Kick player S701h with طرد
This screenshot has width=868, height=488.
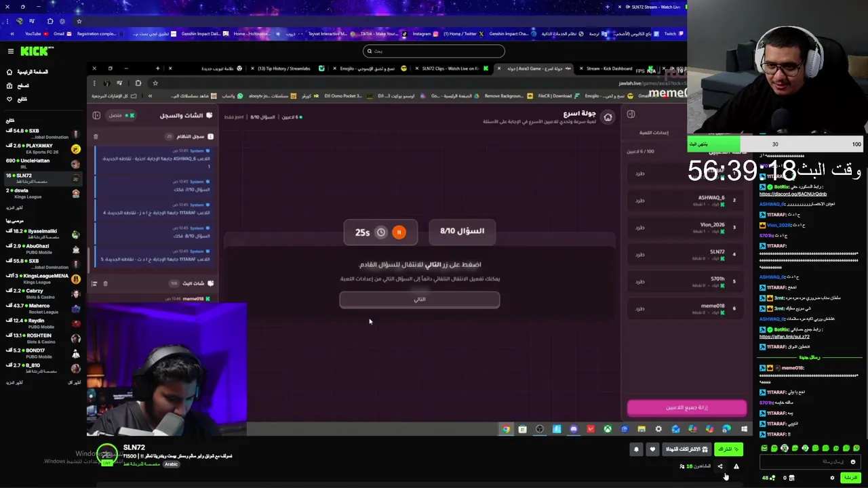point(639,282)
